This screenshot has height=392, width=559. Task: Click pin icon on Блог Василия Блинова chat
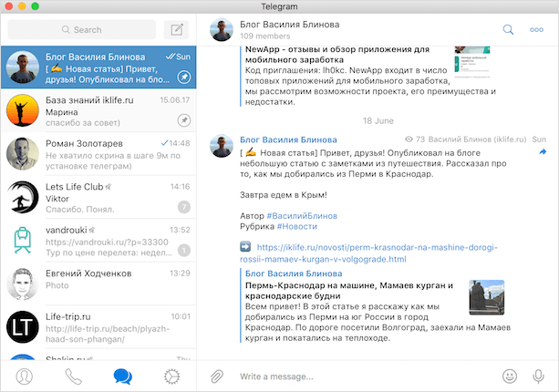184,77
